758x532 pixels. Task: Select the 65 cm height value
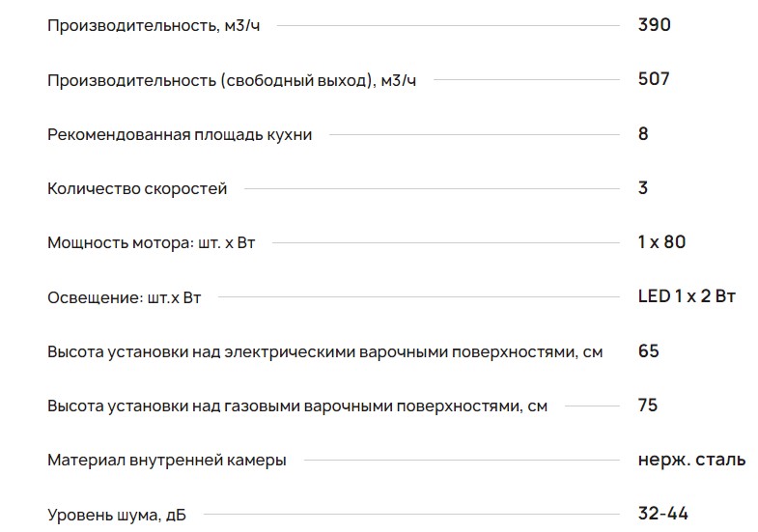click(x=649, y=350)
